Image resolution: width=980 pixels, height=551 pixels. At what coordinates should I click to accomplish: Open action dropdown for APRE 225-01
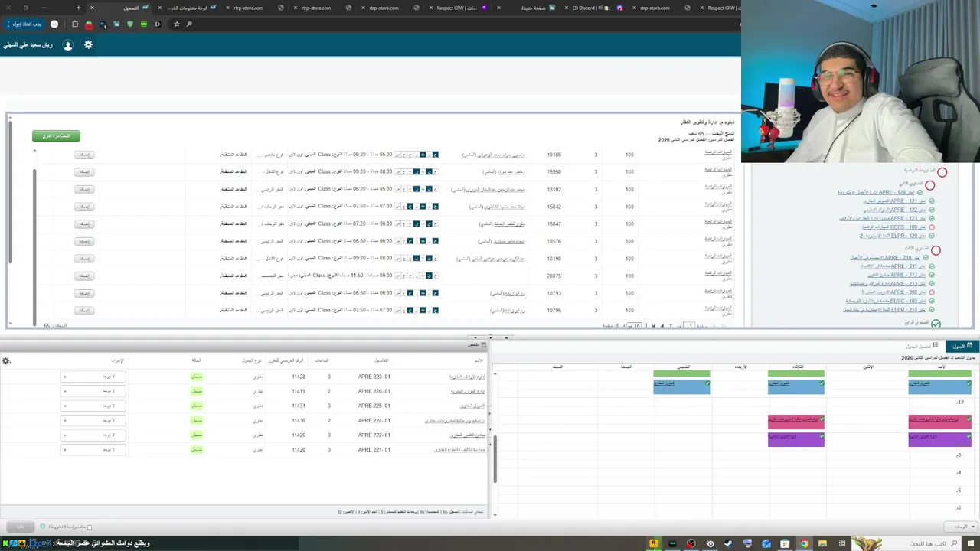[93, 406]
